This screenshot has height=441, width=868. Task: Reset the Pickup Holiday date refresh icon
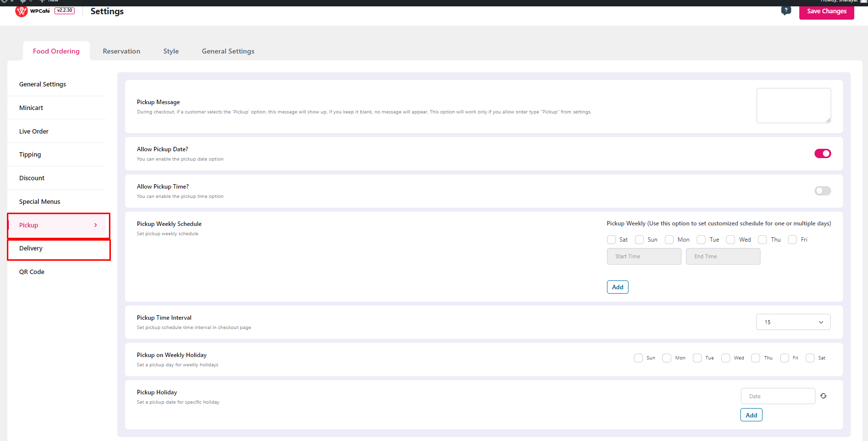click(x=823, y=396)
